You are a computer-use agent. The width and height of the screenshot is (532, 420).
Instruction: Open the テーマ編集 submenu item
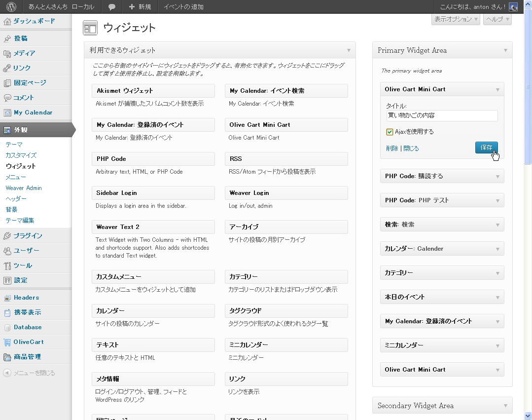[x=20, y=221]
